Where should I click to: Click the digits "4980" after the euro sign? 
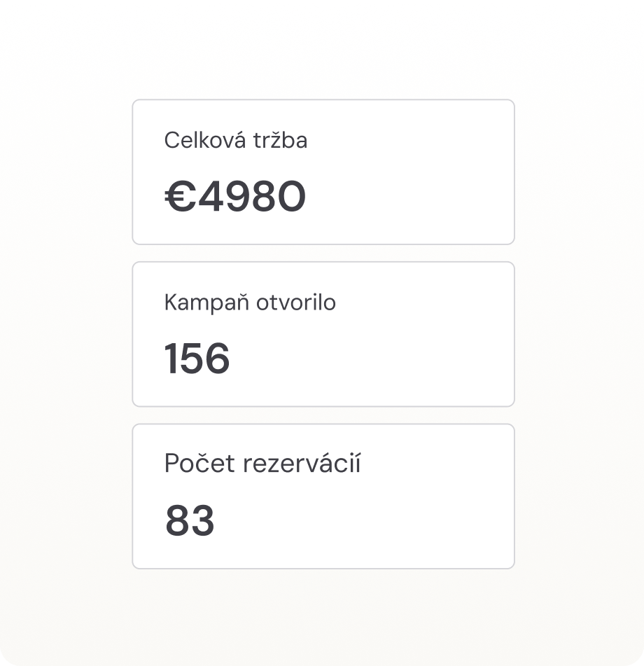coord(252,197)
